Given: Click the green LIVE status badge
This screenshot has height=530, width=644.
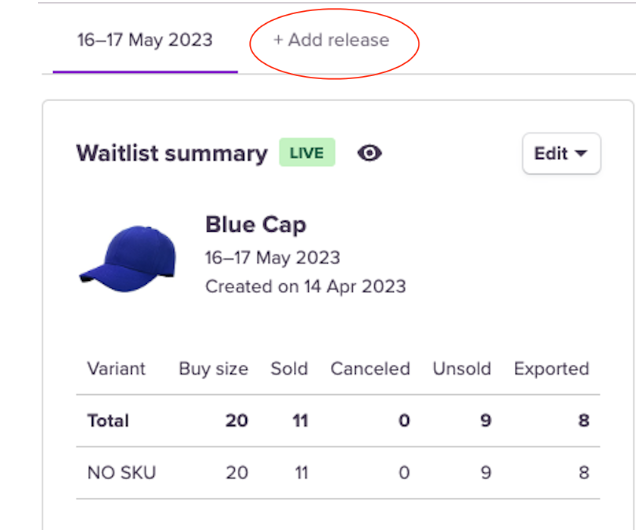Looking at the screenshot, I should click(x=307, y=154).
